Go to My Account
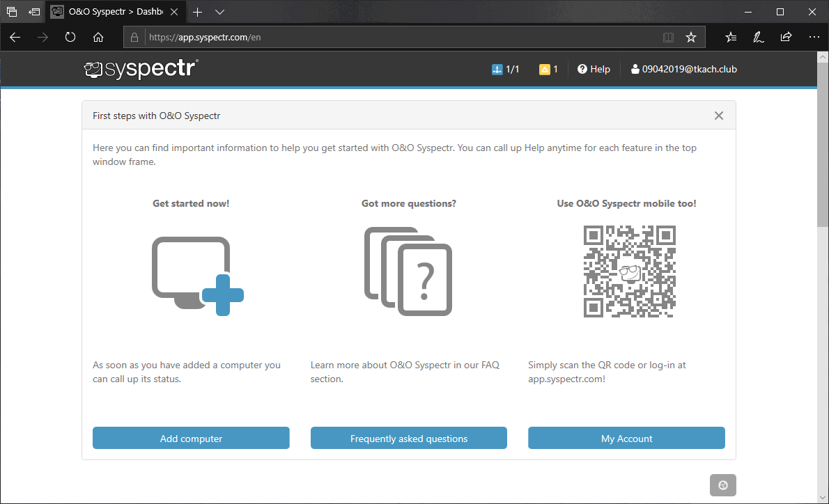 [626, 438]
